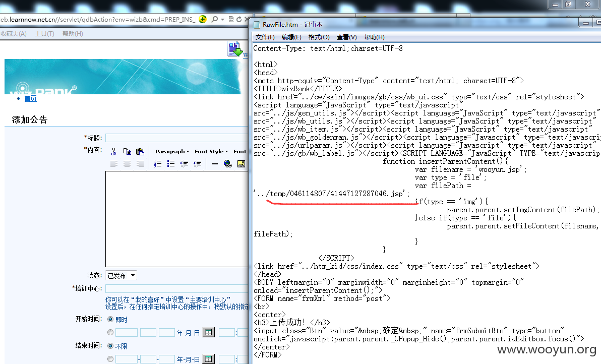Click the jsp file path line in Notepad
This screenshot has width=601, height=364.
tap(332, 194)
